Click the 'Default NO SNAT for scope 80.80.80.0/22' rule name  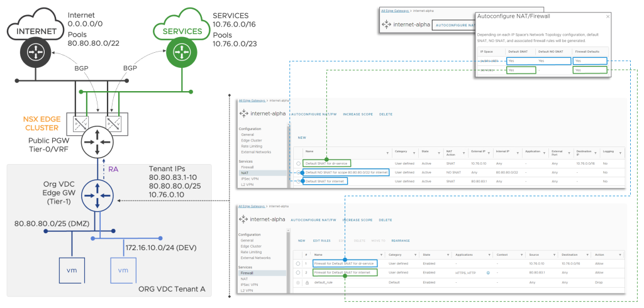tap(347, 172)
